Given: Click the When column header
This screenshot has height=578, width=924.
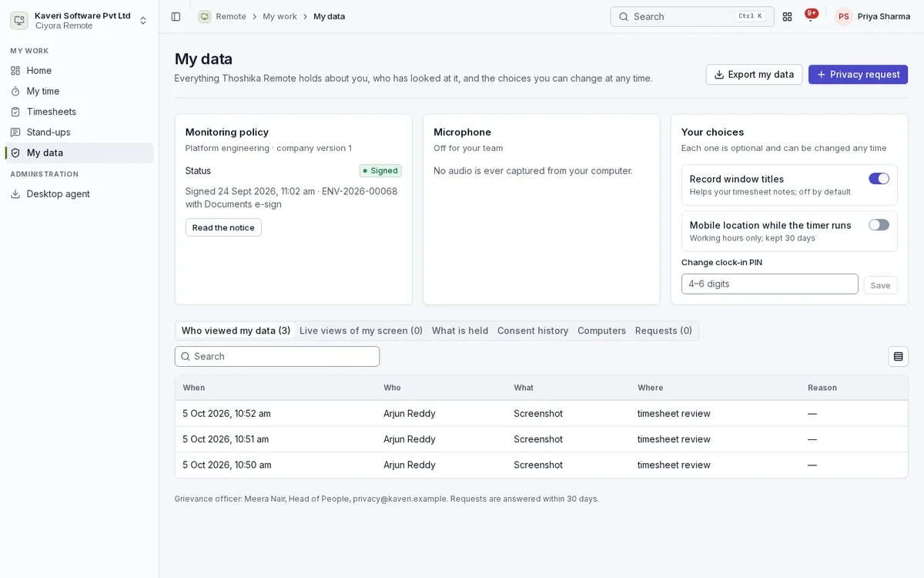Looking at the screenshot, I should (x=194, y=388).
